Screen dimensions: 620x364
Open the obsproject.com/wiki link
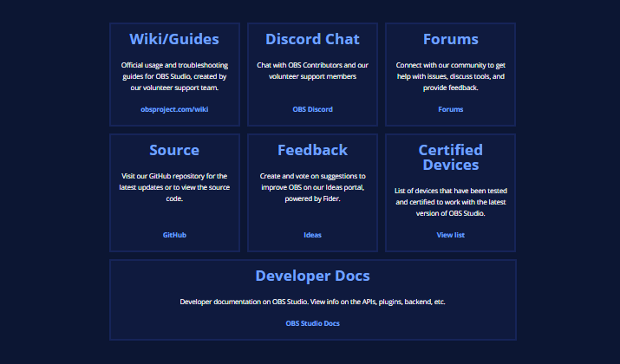174,109
